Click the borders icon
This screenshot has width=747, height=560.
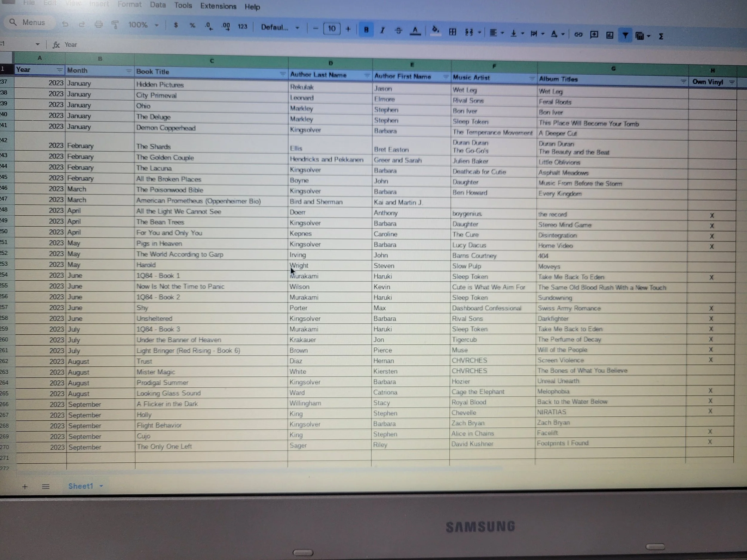pos(452,32)
